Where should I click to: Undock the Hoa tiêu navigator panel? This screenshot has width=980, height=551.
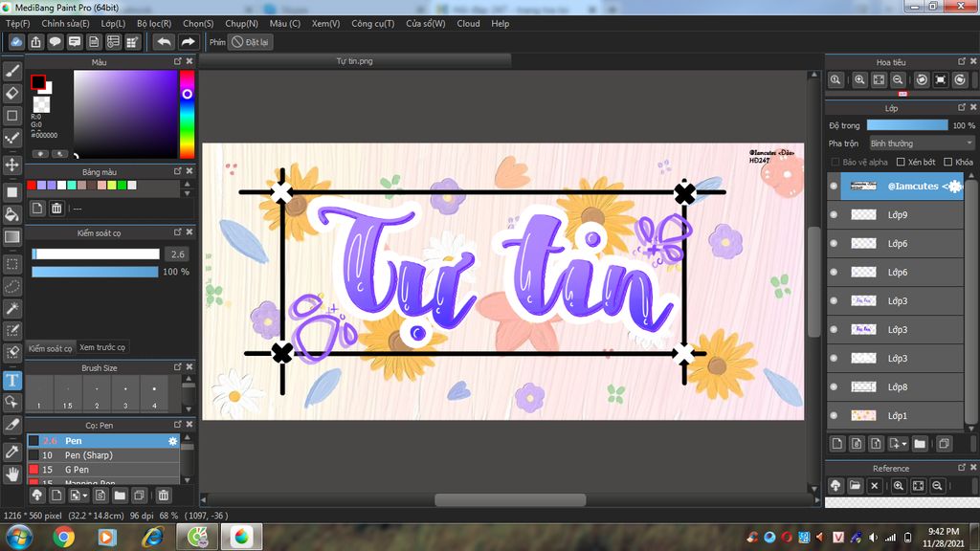point(962,61)
